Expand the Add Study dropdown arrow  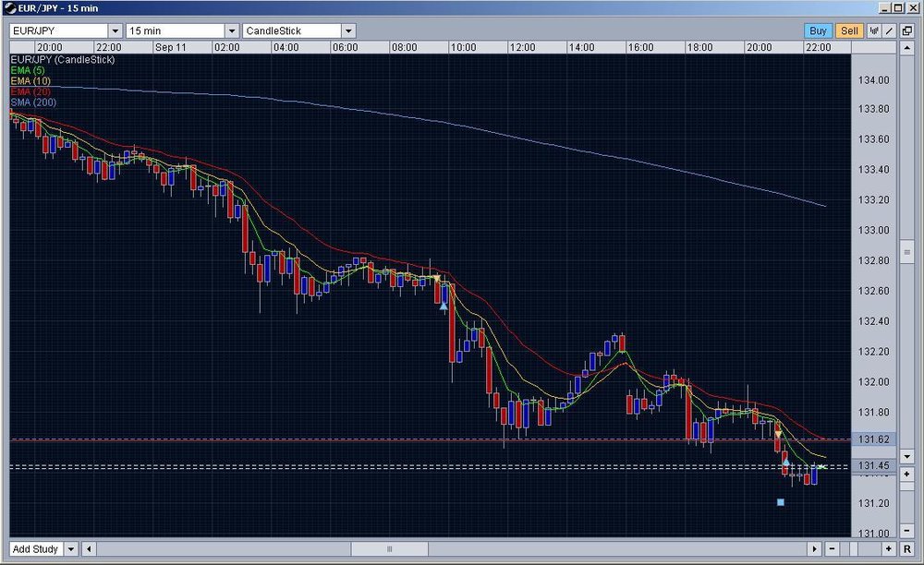click(x=71, y=549)
